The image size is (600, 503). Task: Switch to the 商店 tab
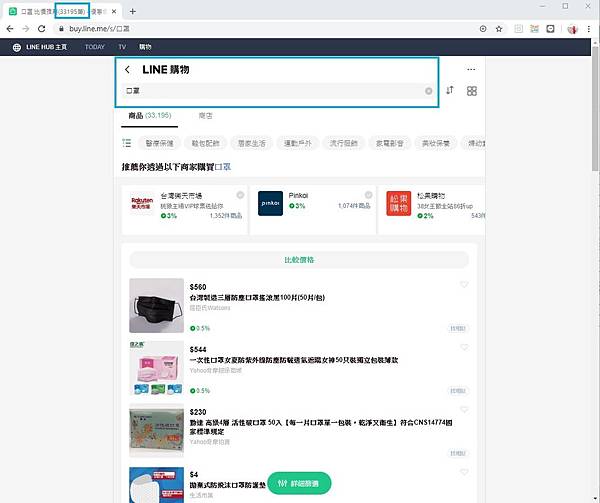click(205, 116)
